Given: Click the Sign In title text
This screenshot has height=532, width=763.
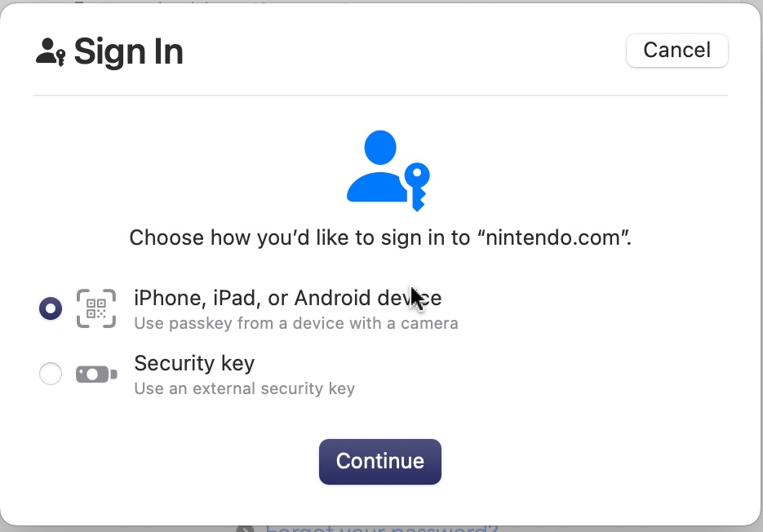Looking at the screenshot, I should point(128,51).
